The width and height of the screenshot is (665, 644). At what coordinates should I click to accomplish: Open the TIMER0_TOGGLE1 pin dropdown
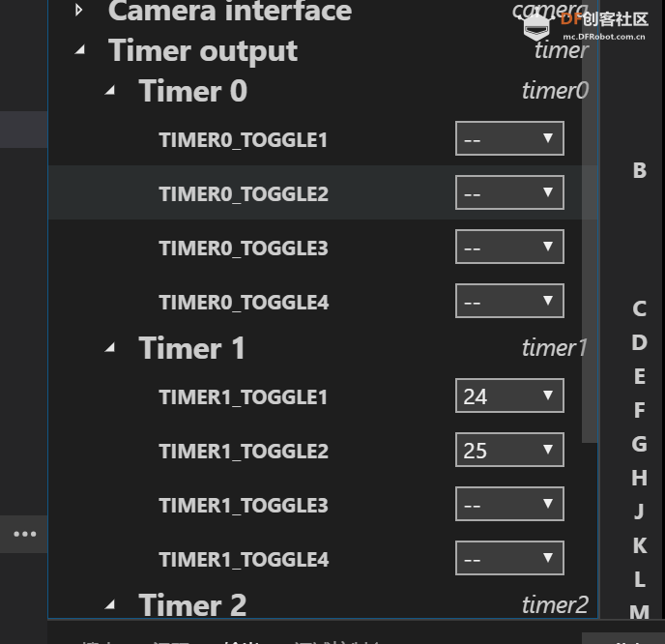point(509,138)
